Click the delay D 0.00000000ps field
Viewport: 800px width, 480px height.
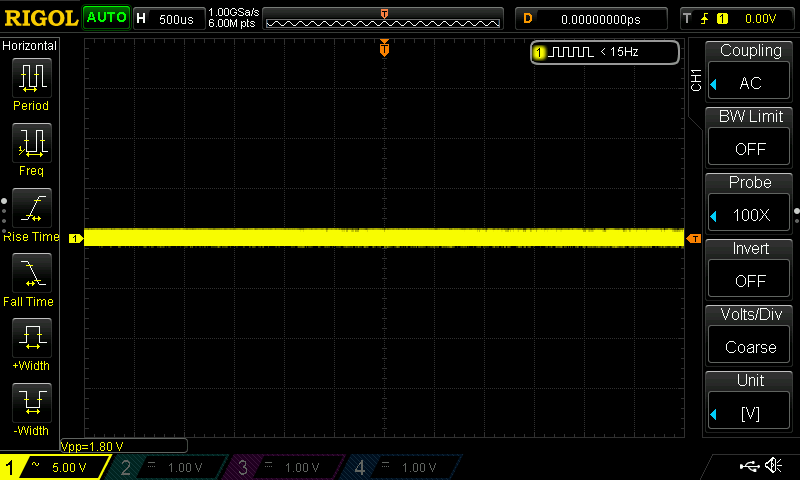[x=591, y=19]
